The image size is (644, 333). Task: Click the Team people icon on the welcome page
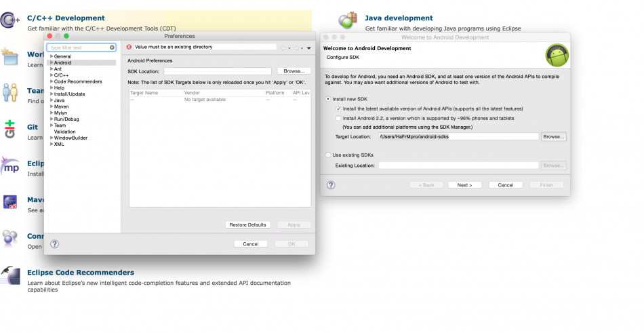10,92
